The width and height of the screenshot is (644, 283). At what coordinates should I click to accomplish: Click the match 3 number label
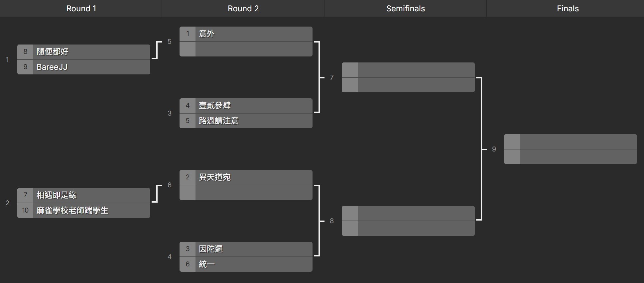(170, 113)
